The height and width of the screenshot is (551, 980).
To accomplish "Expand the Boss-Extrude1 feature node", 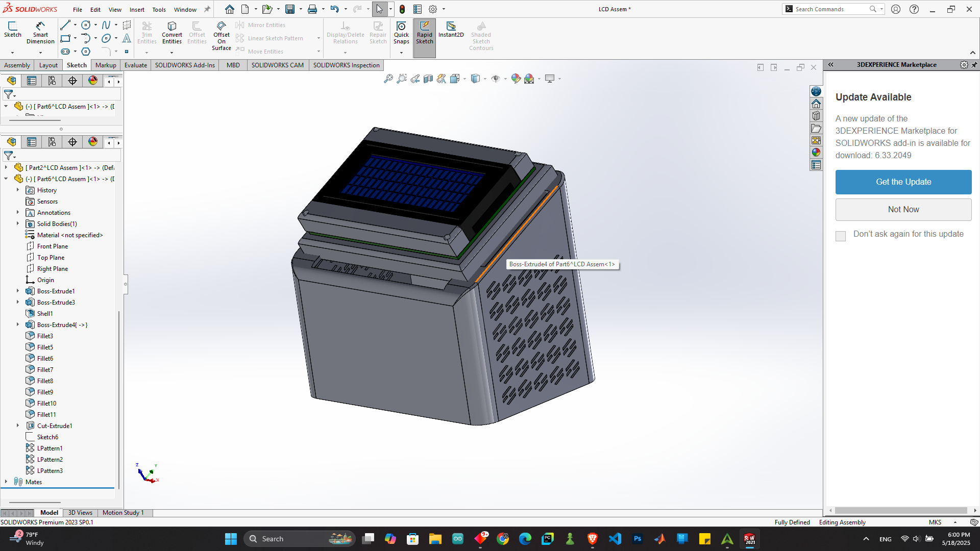I will coord(18,291).
